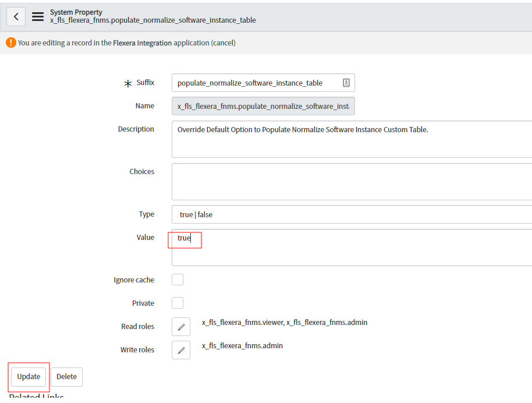Select the Description field label
532x403 pixels.
tap(136, 129)
